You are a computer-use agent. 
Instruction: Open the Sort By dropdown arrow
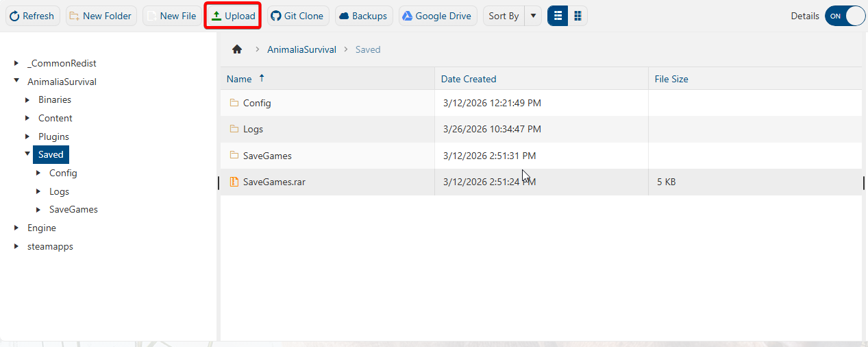click(533, 16)
